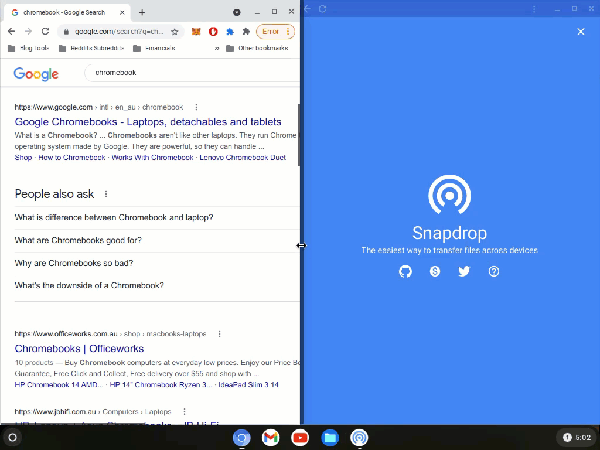This screenshot has width=600, height=450.
Task: Click the Twitter bird icon in Snapdrop
Action: pos(464,271)
